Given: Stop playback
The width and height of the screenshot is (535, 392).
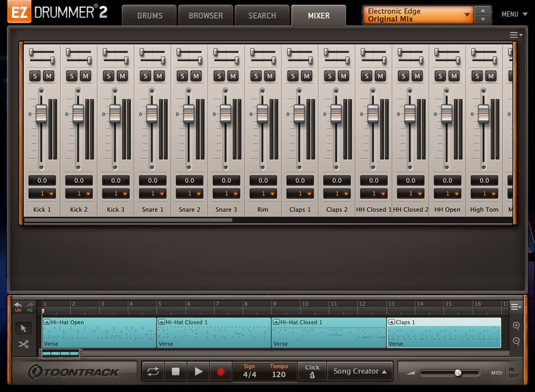Looking at the screenshot, I should 175,371.
